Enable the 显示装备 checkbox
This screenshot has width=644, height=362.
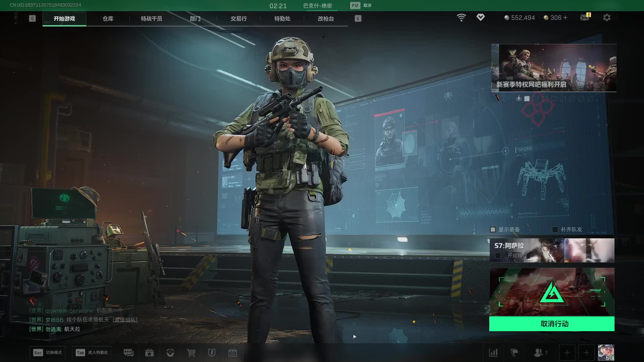click(x=493, y=230)
